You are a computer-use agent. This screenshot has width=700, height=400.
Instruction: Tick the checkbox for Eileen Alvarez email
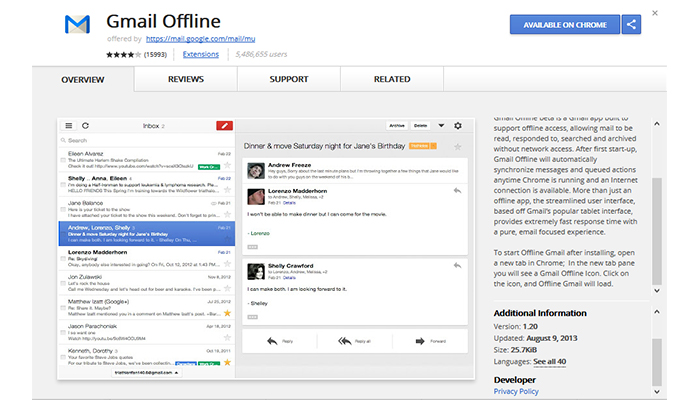[x=63, y=160]
